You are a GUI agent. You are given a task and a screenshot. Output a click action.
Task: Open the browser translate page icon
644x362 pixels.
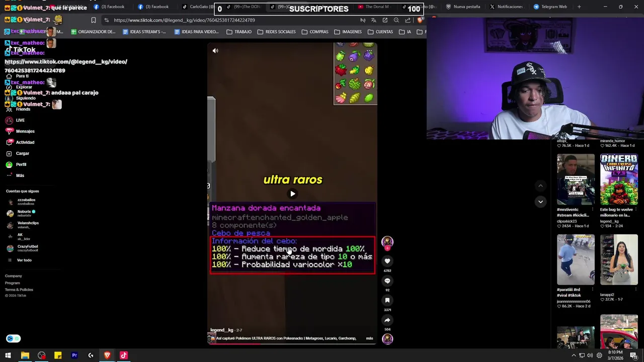373,20
